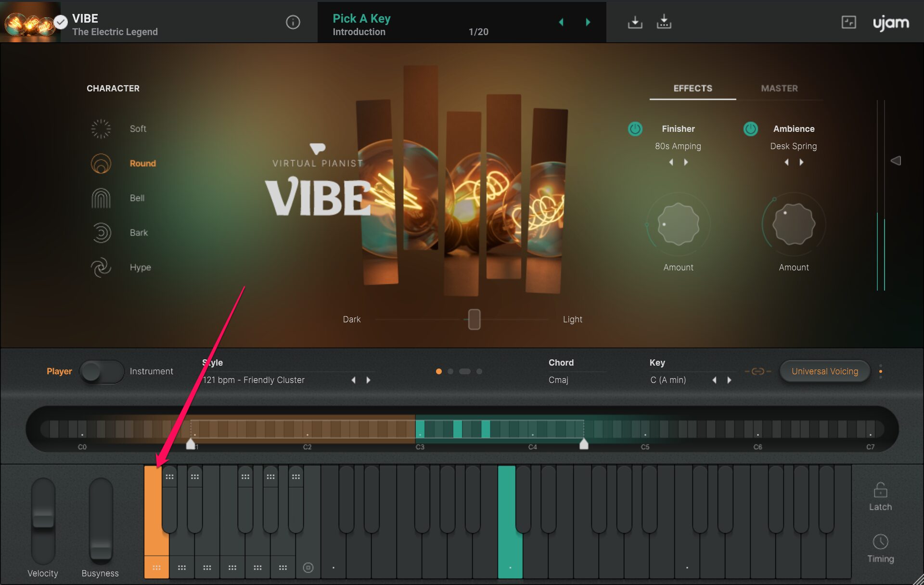Select the Soft character icon
This screenshot has width=924, height=585.
click(x=101, y=129)
